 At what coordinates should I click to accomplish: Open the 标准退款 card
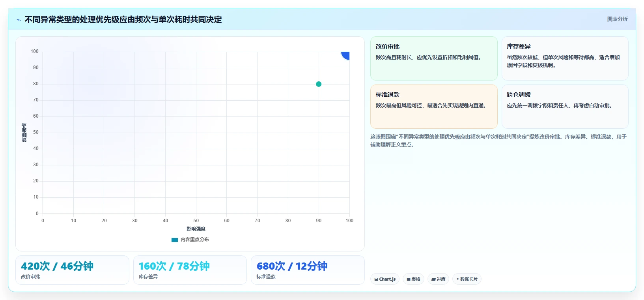tap(434, 107)
